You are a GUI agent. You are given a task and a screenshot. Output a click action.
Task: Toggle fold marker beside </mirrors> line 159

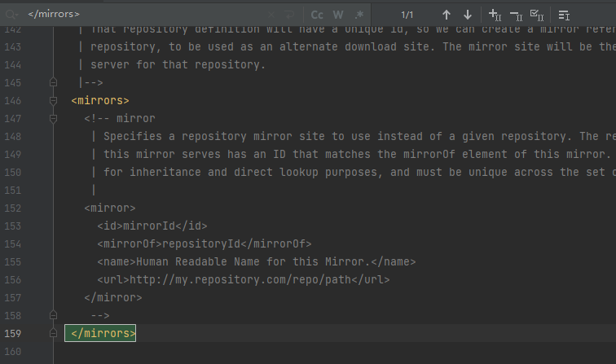tap(54, 333)
